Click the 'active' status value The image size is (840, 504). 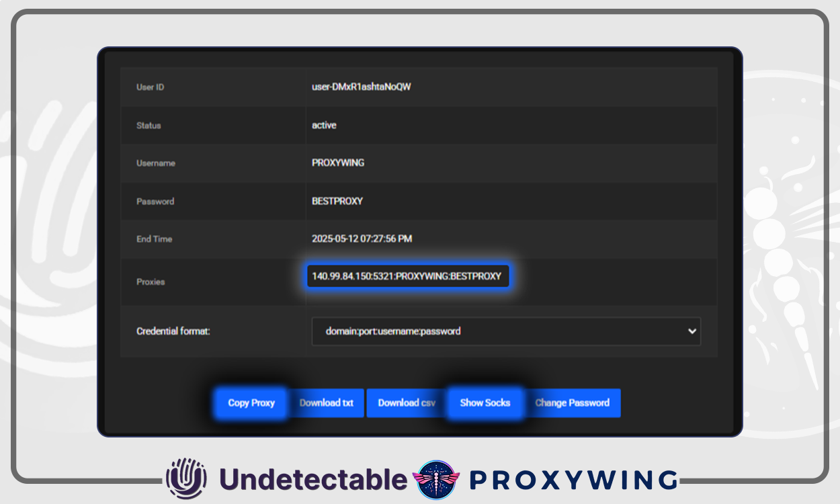(x=324, y=126)
